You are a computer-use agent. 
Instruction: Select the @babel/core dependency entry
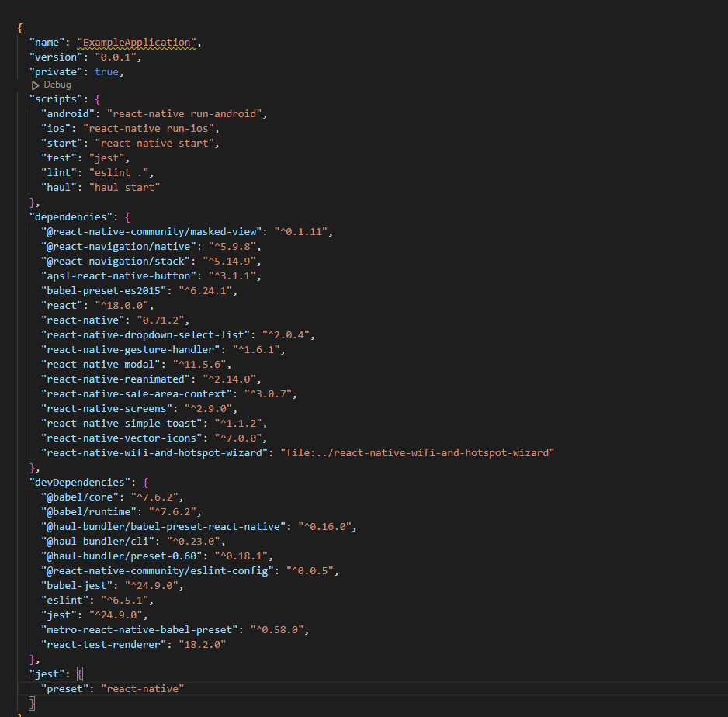(73, 497)
